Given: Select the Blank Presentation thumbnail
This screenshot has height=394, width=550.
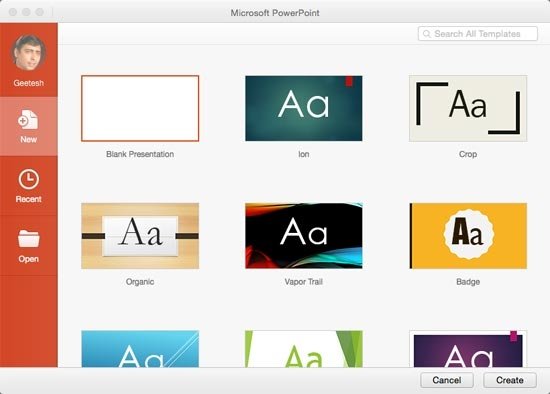Looking at the screenshot, I should tap(140, 108).
